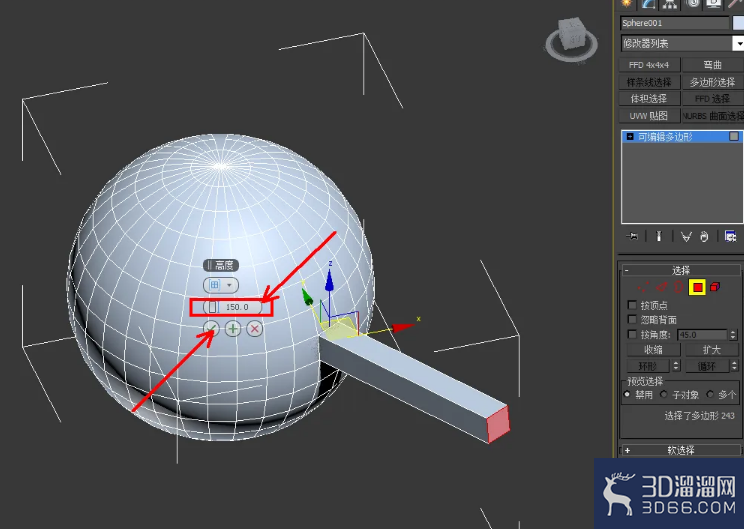This screenshot has height=529, width=744.
Task: Click the Pin Stack icon
Action: 633,236
